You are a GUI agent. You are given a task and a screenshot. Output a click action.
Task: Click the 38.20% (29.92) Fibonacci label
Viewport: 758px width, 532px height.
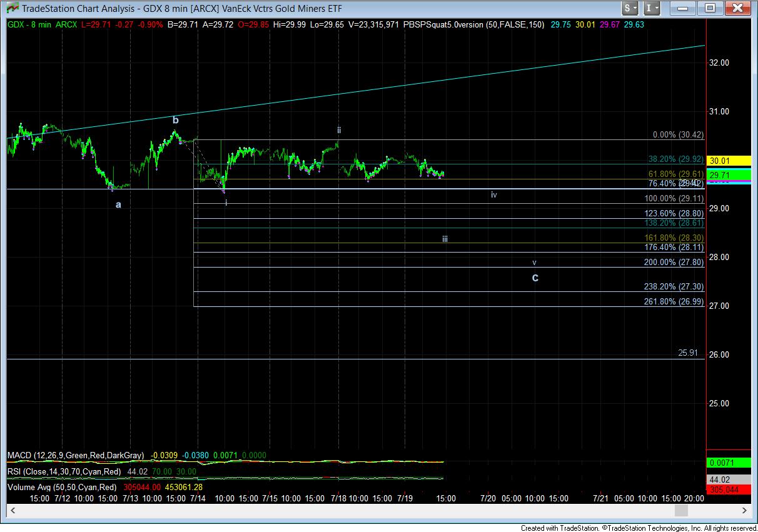[675, 159]
